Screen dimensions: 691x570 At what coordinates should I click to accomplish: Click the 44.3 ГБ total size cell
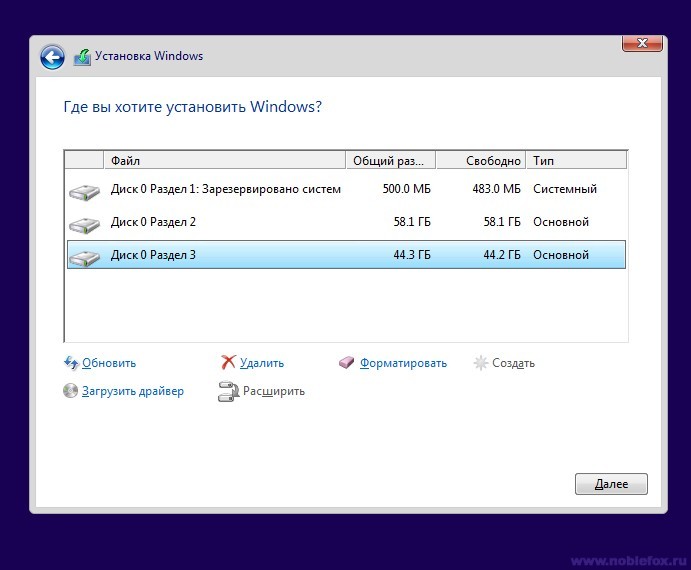(x=412, y=255)
